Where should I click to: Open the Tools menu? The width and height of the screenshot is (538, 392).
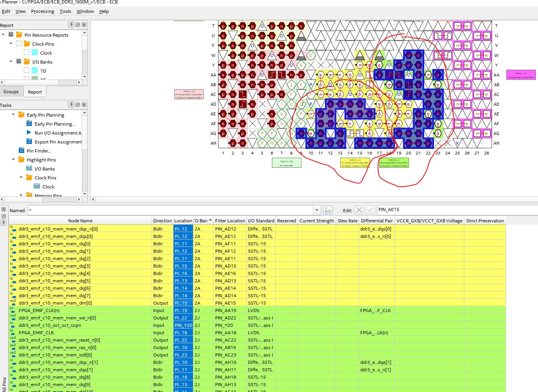click(65, 11)
